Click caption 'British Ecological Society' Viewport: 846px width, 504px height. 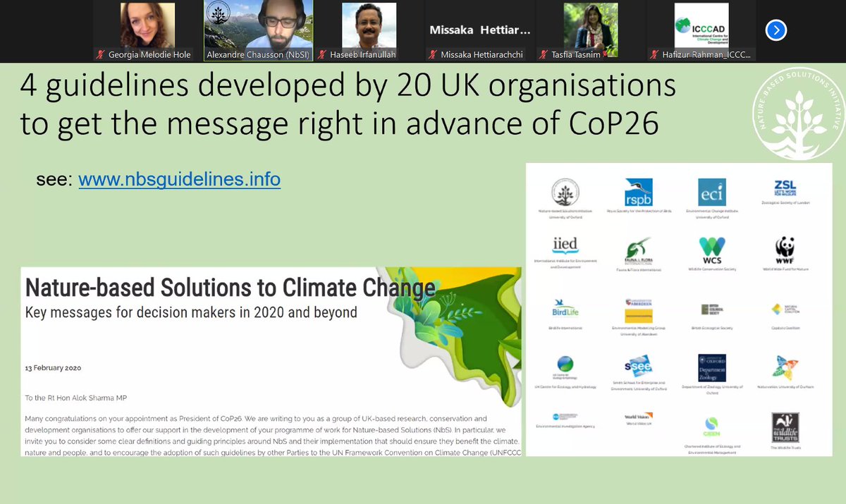(711, 328)
